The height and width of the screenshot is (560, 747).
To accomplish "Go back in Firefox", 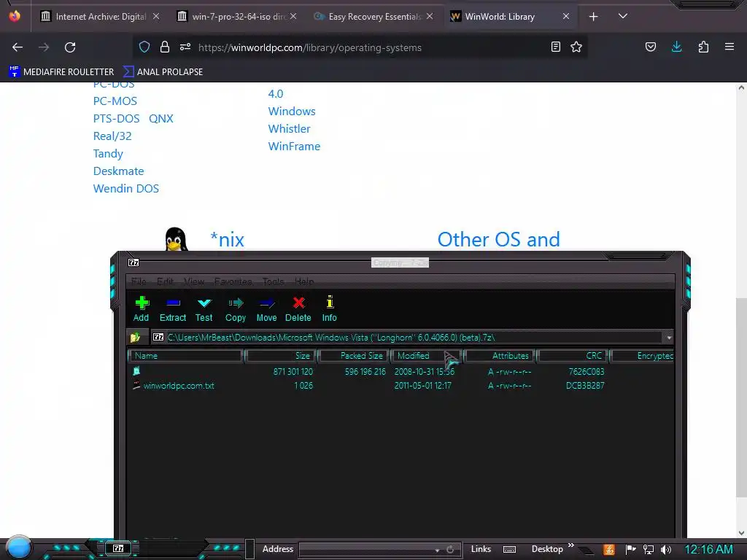I will pos(18,47).
